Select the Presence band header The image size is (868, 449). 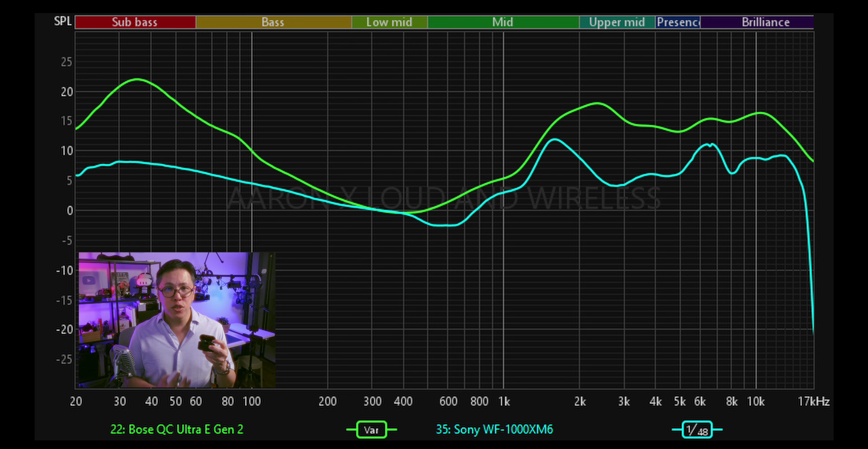[678, 22]
